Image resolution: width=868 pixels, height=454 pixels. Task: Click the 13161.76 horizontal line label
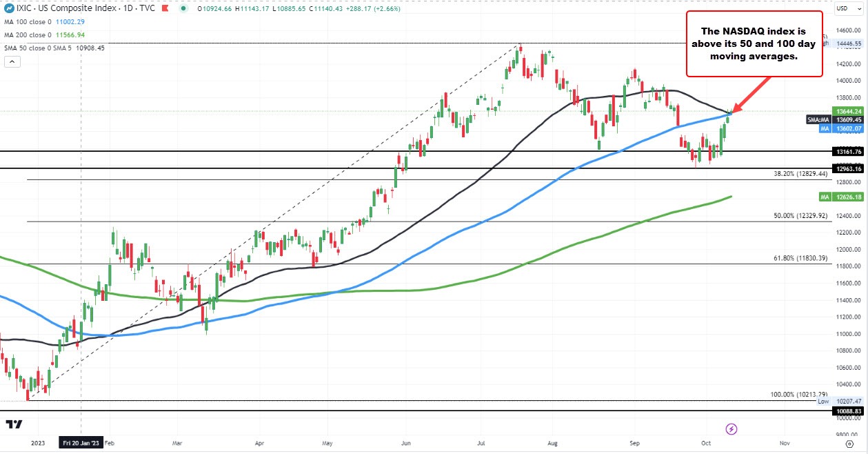tap(847, 151)
